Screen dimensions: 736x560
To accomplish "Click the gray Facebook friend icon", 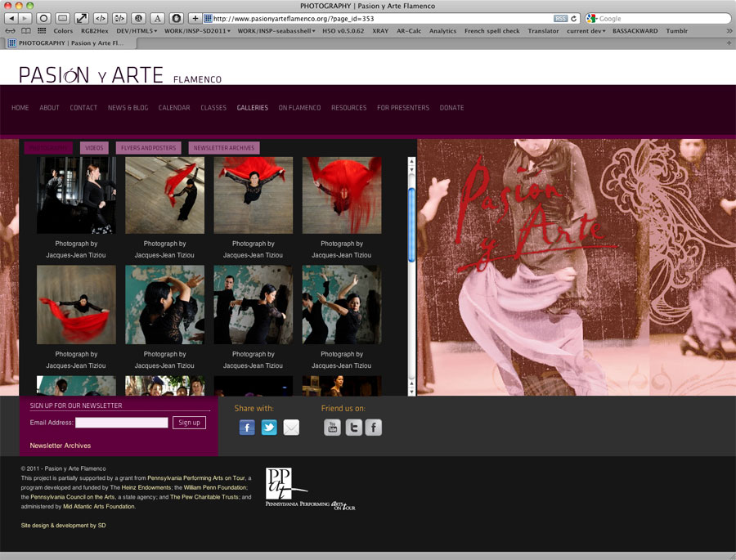I will pyautogui.click(x=374, y=428).
